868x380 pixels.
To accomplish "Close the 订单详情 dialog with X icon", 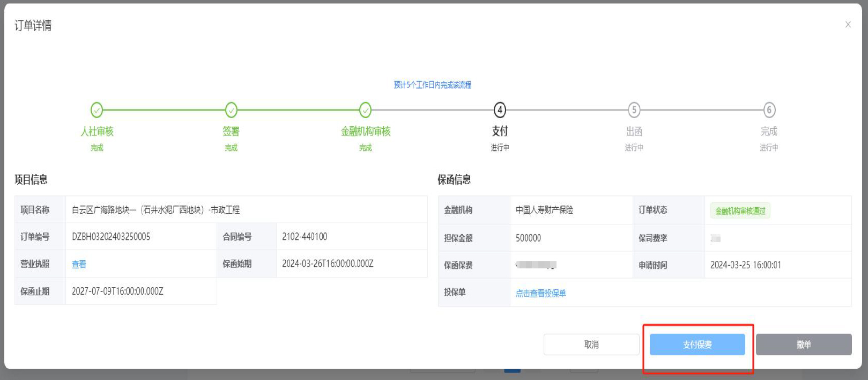I will [848, 25].
